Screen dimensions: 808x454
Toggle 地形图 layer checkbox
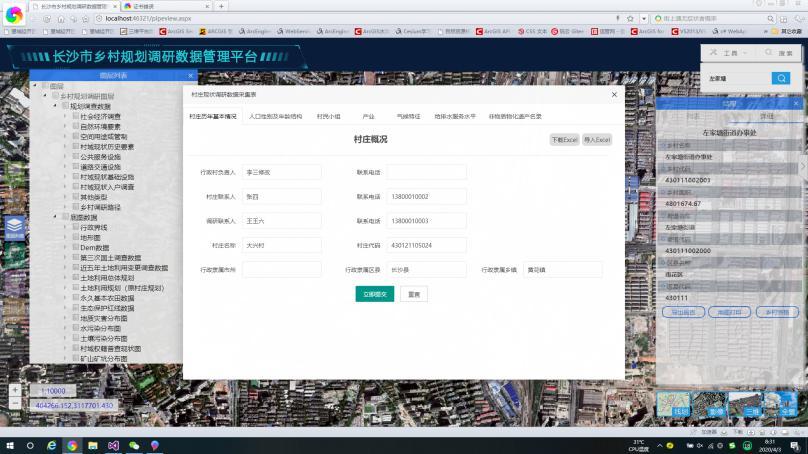coord(76,237)
